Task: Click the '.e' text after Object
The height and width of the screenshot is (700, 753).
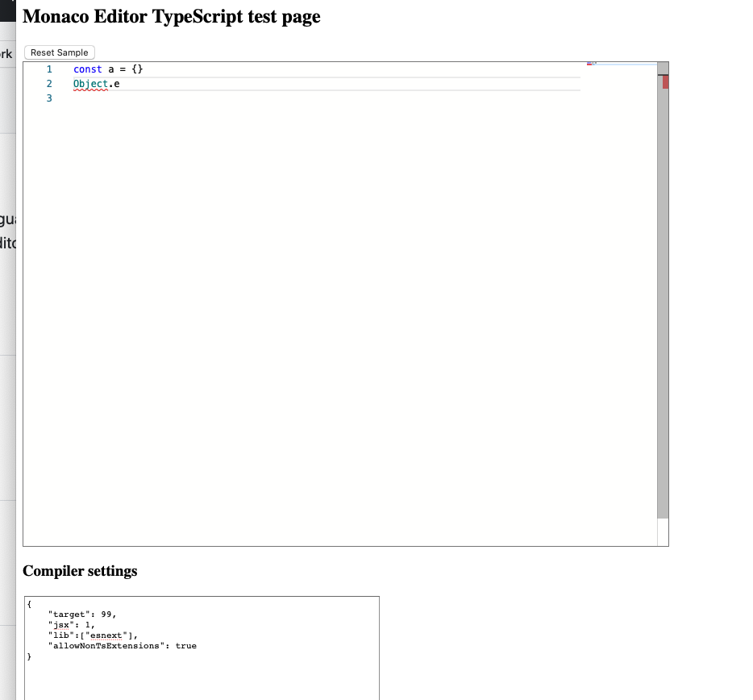Action: pyautogui.click(x=114, y=84)
